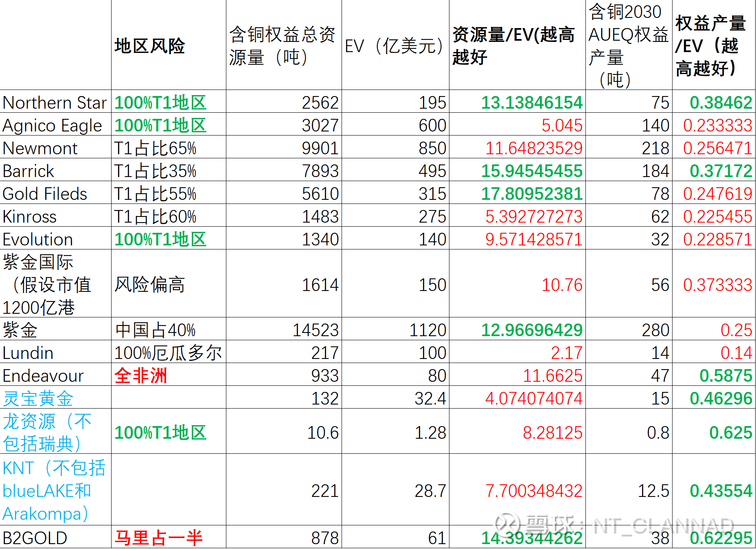Select the Northern Star company cell

pyautogui.click(x=55, y=102)
